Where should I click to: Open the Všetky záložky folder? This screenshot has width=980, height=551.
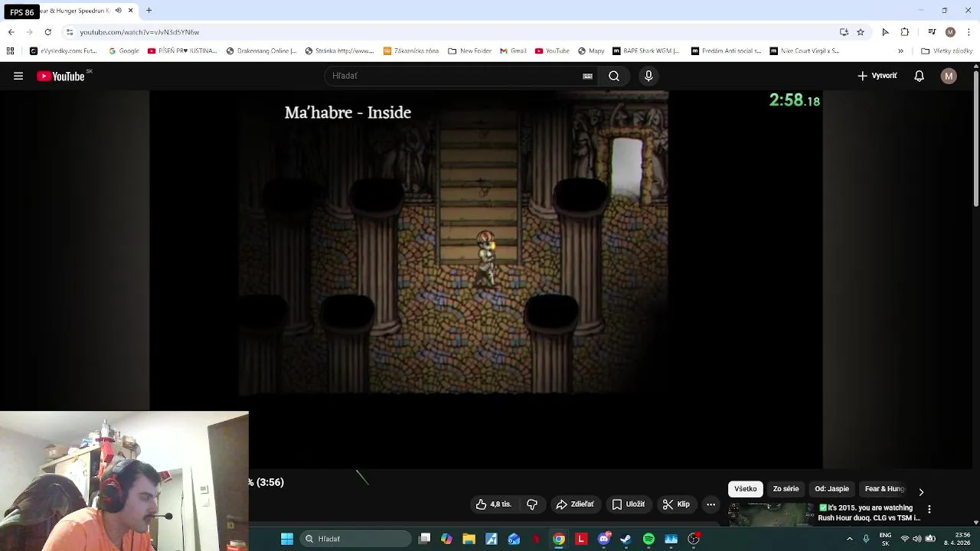[946, 51]
